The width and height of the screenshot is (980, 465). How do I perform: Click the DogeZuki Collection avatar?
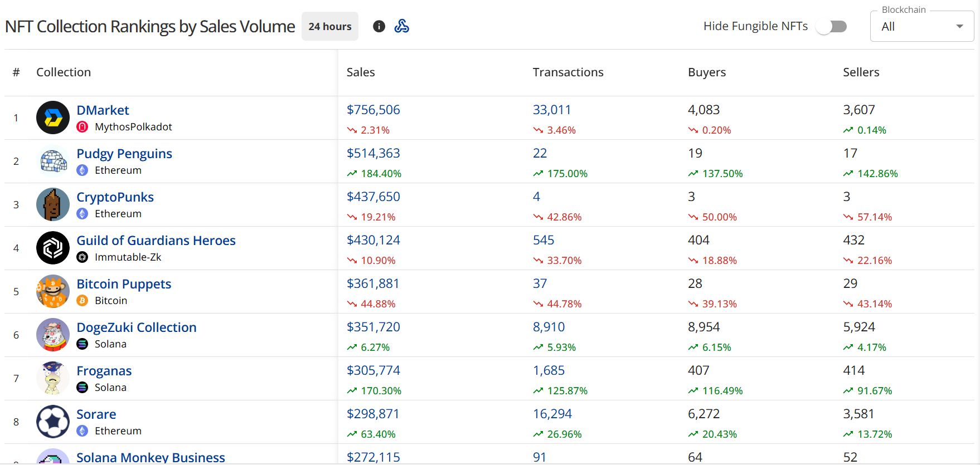pos(53,335)
